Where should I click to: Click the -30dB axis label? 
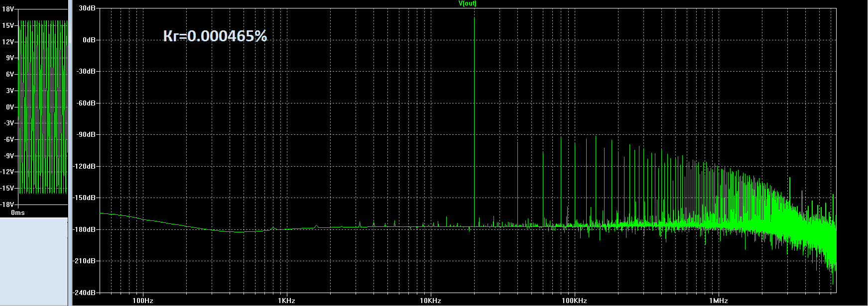point(86,72)
